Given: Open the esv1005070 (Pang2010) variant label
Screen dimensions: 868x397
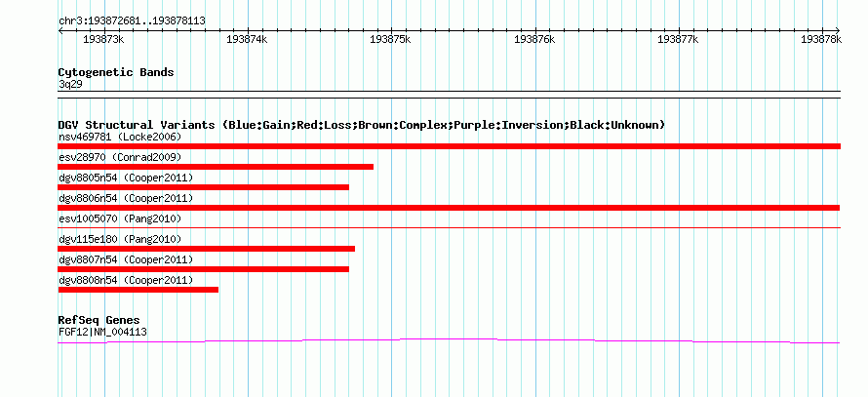Looking at the screenshot, I should click(120, 218).
